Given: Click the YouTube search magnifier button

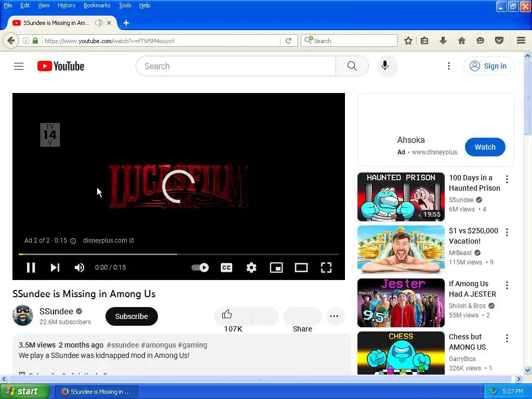Looking at the screenshot, I should pyautogui.click(x=352, y=66).
